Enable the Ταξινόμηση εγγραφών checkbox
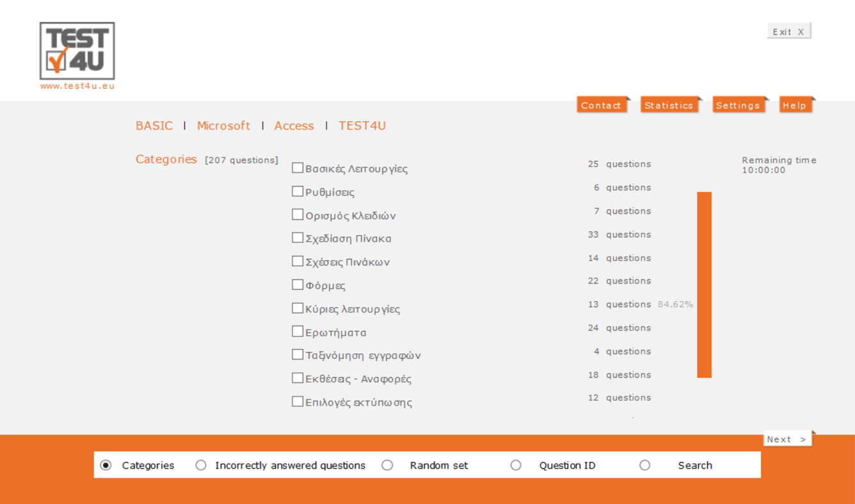 (298, 354)
